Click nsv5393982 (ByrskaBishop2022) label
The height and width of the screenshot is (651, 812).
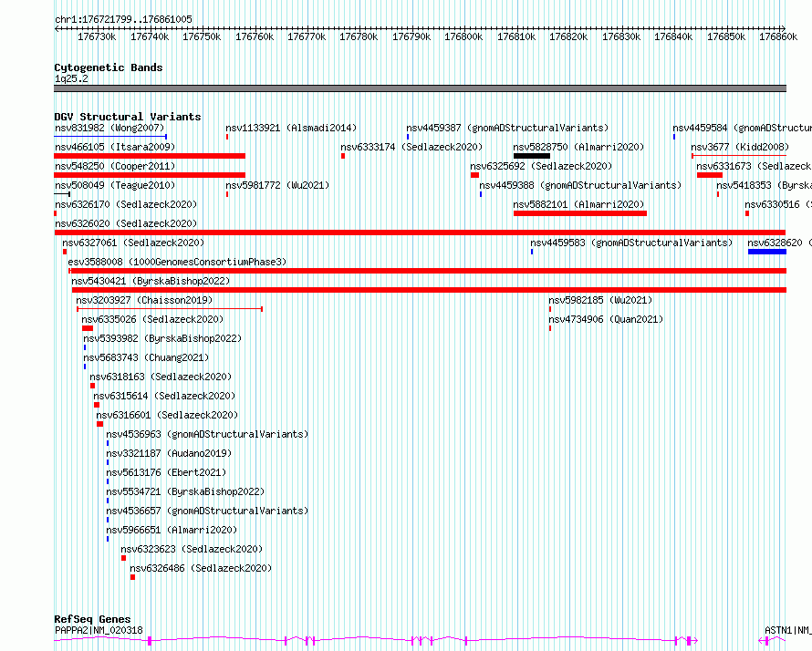(x=162, y=338)
